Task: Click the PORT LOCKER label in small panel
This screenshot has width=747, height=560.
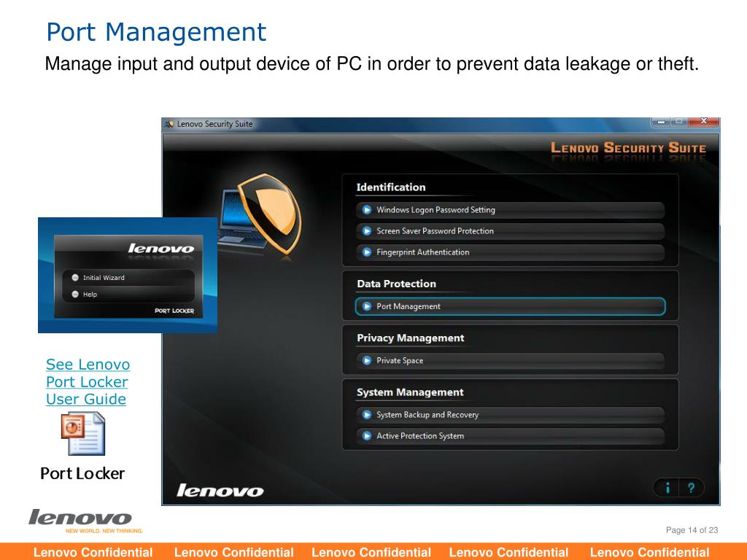Action: [174, 311]
